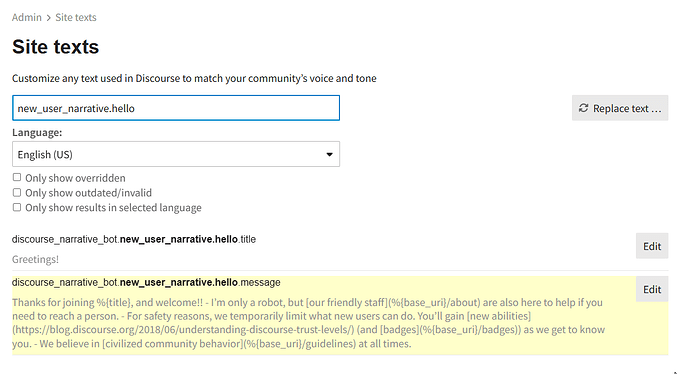Click the Greetings! text value
The width and height of the screenshot is (690, 374).
click(x=35, y=260)
